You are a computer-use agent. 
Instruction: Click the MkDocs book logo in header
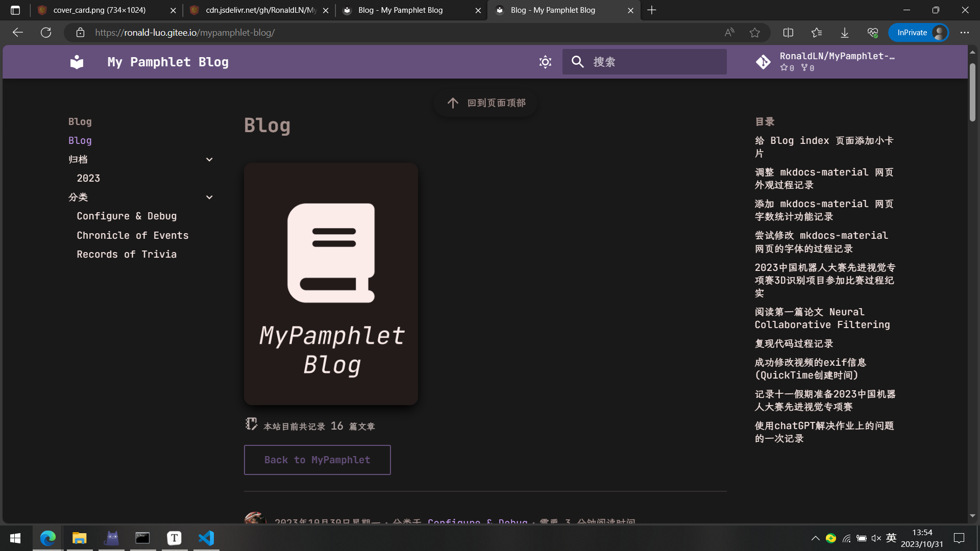pos(77,62)
